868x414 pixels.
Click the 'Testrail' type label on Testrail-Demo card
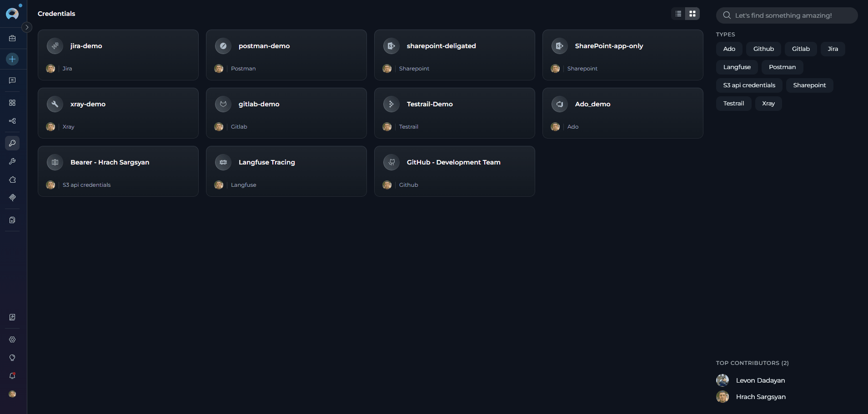[x=409, y=127]
